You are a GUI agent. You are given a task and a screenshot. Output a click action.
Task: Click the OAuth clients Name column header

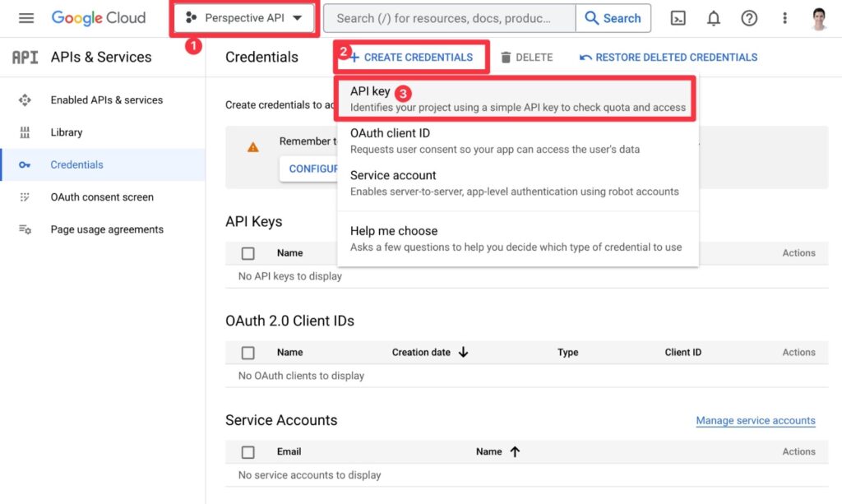pyautogui.click(x=290, y=352)
